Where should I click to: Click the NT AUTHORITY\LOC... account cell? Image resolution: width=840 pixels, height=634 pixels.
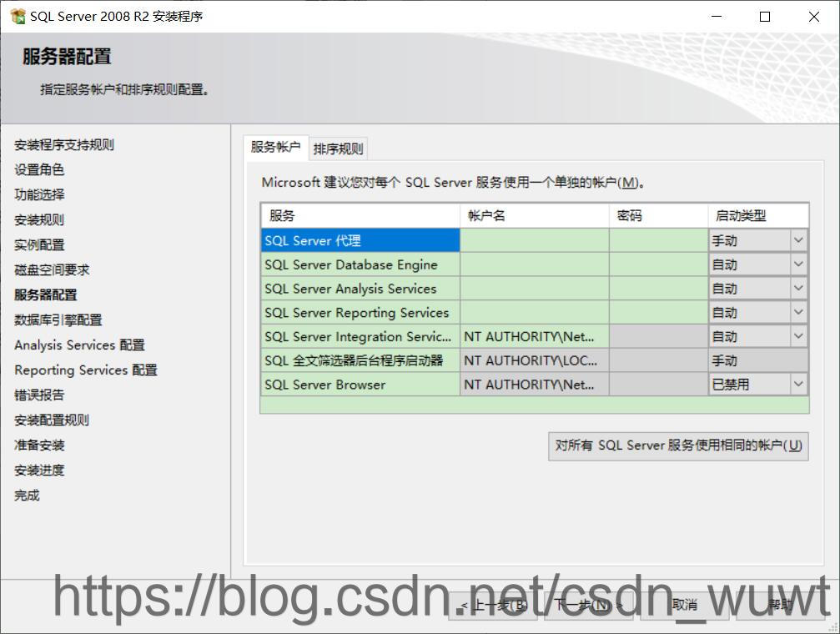(535, 360)
